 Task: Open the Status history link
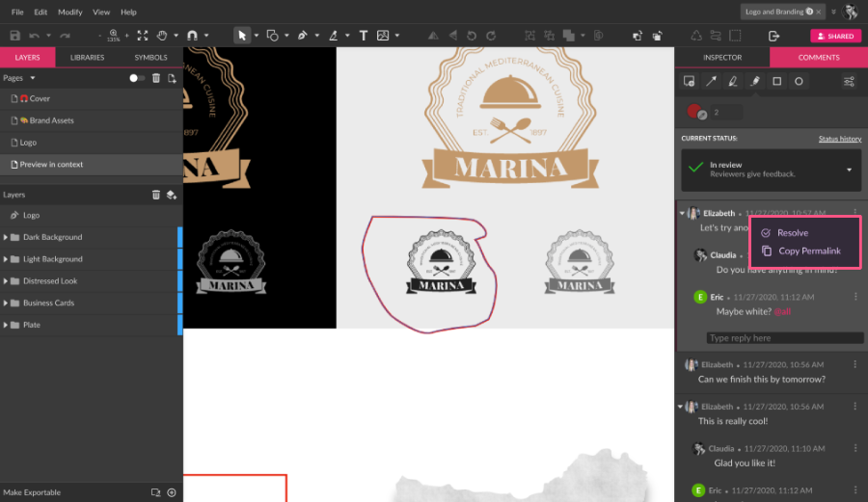coord(839,139)
